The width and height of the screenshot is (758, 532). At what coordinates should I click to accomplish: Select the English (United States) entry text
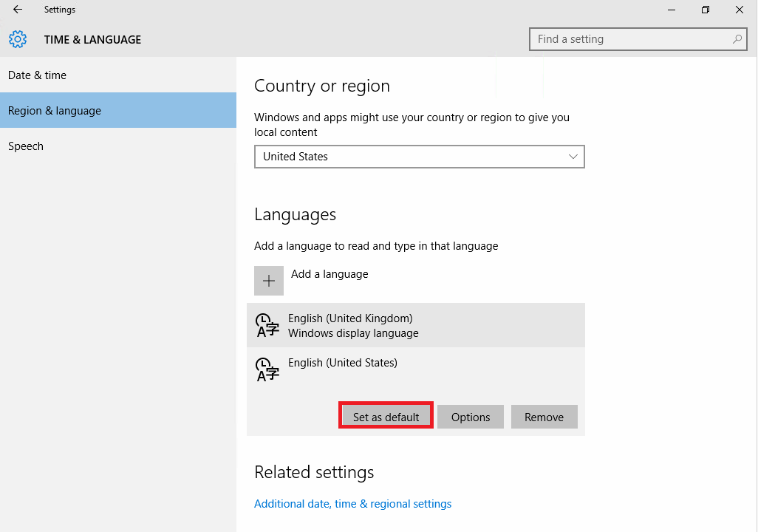click(343, 363)
